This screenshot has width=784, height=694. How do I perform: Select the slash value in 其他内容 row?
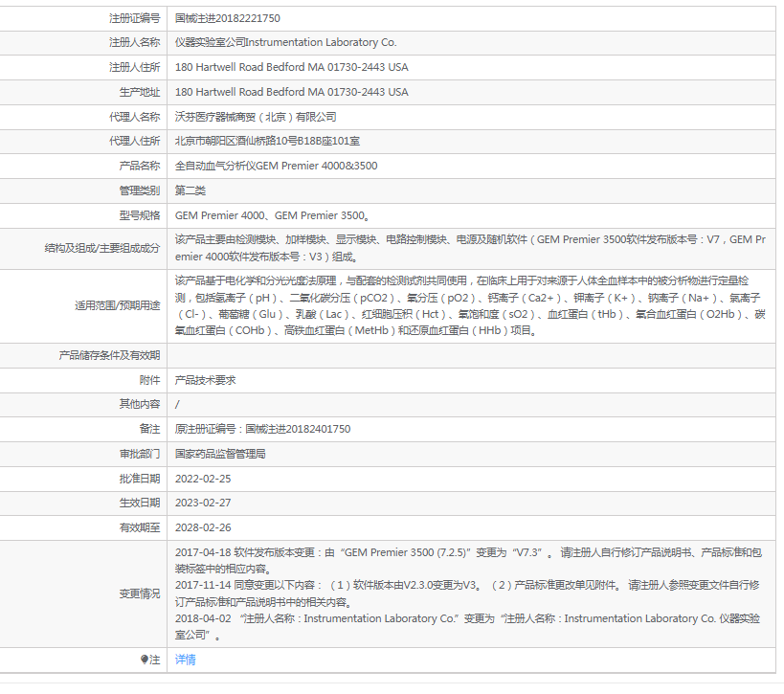click(x=177, y=405)
